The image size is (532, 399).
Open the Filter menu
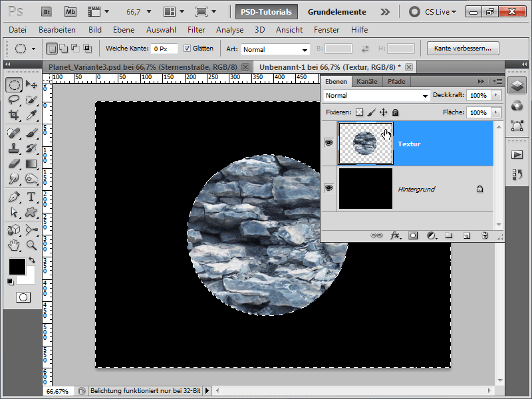(196, 30)
